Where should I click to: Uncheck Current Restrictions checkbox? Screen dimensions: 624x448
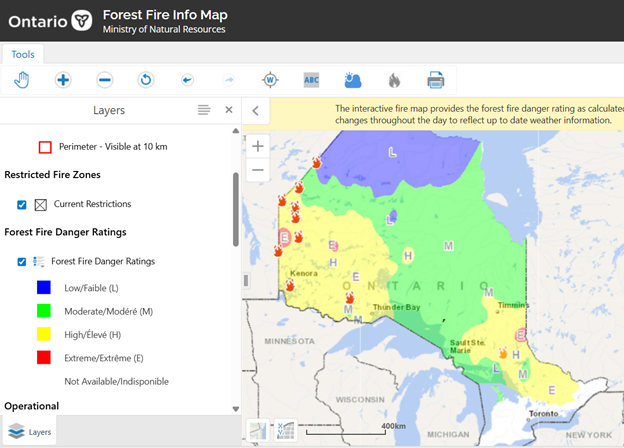(x=22, y=204)
